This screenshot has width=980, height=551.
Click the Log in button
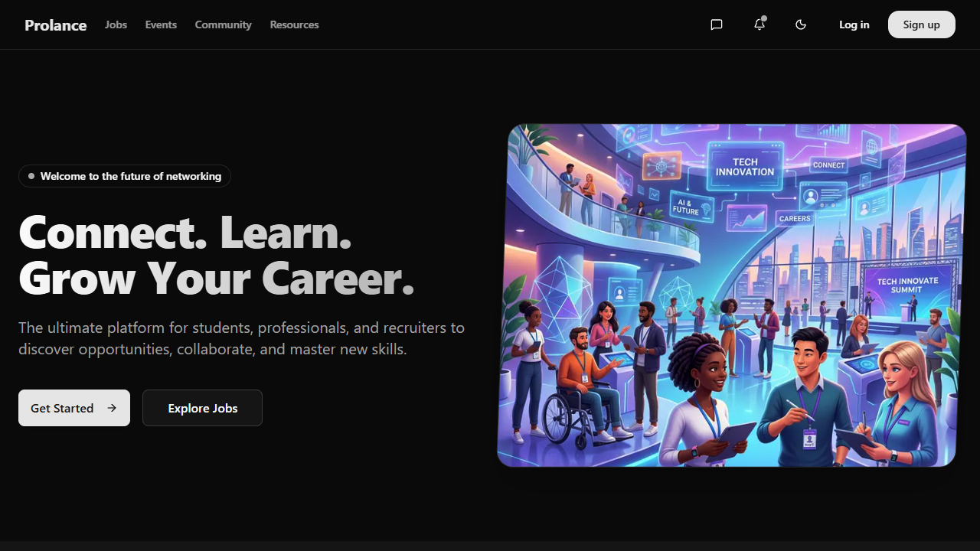tap(854, 24)
